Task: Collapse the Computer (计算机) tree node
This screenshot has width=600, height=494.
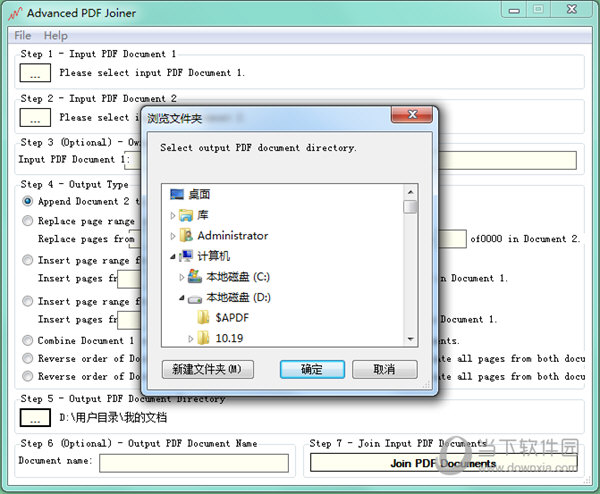Action: 173,257
